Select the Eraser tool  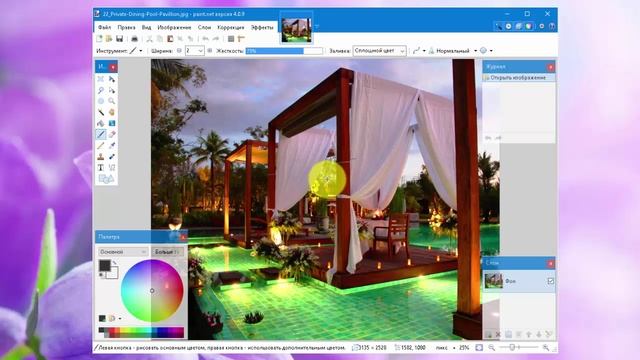(x=112, y=134)
